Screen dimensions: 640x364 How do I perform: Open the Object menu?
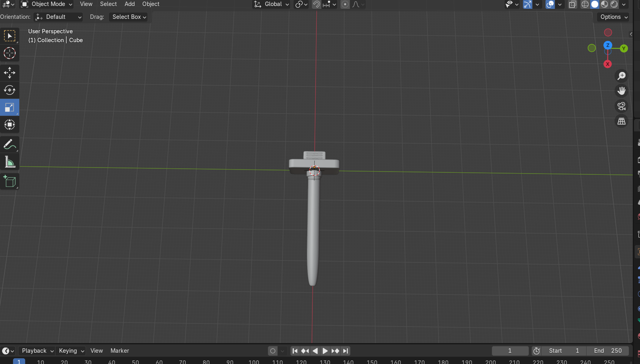coord(151,4)
